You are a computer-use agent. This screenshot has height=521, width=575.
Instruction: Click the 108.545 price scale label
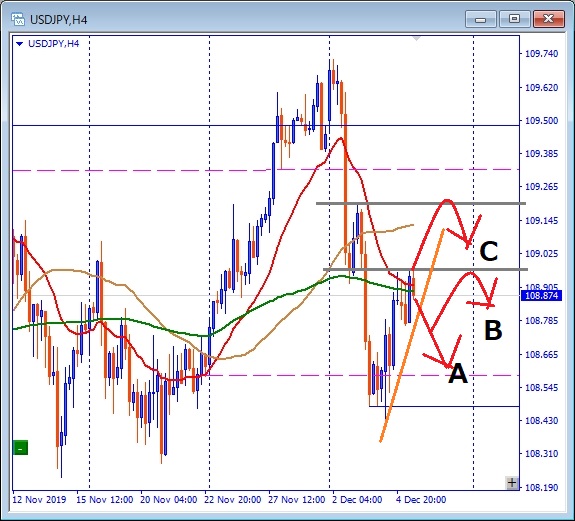pos(542,388)
